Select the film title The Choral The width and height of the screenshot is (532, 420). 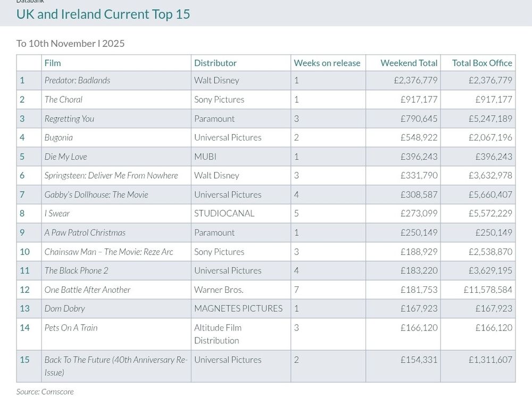[x=63, y=100]
